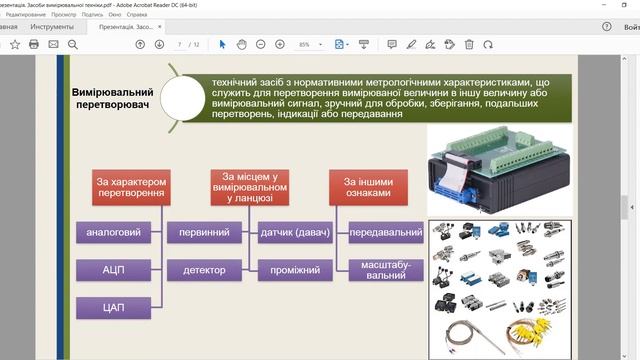
Task: Go to the next page with the down arrow
Action: 159,44
